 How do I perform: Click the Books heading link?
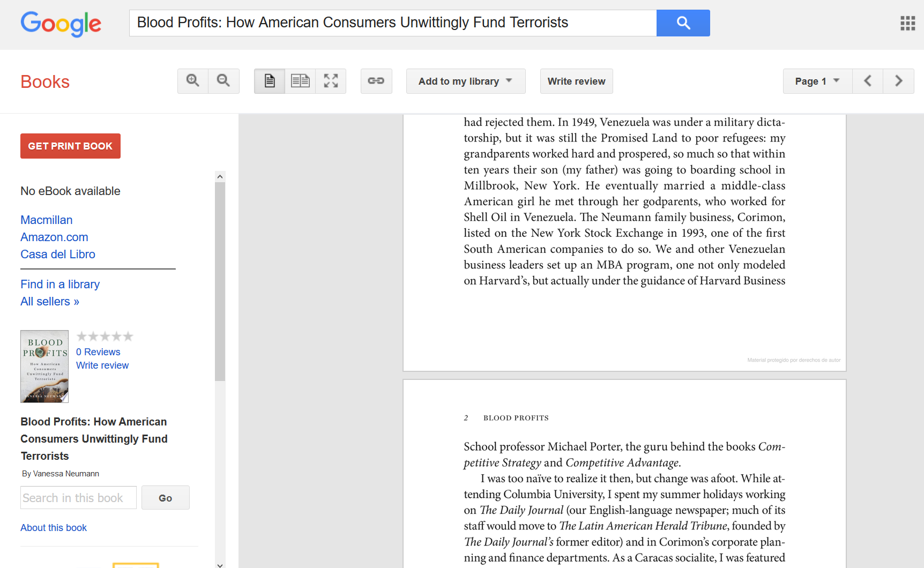pos(45,82)
